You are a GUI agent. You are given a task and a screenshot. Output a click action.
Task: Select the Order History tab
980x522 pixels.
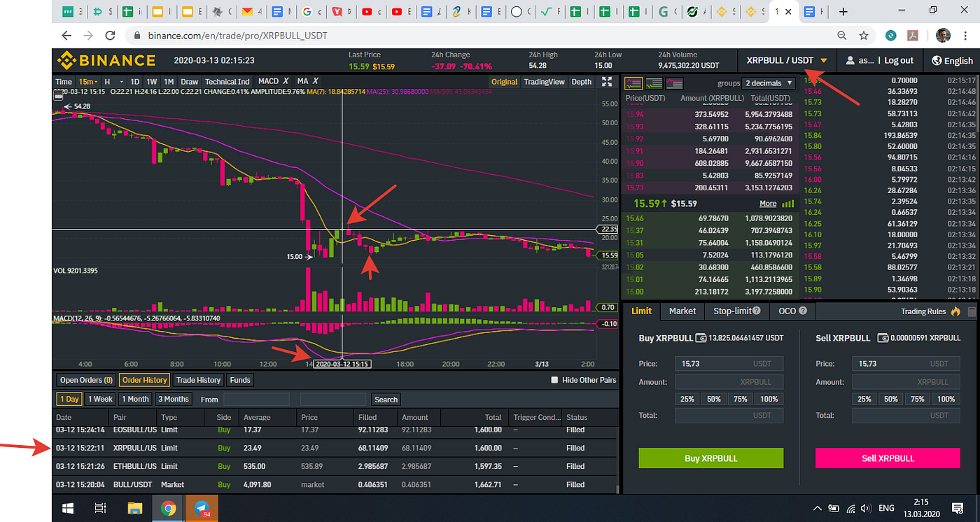[x=144, y=380]
